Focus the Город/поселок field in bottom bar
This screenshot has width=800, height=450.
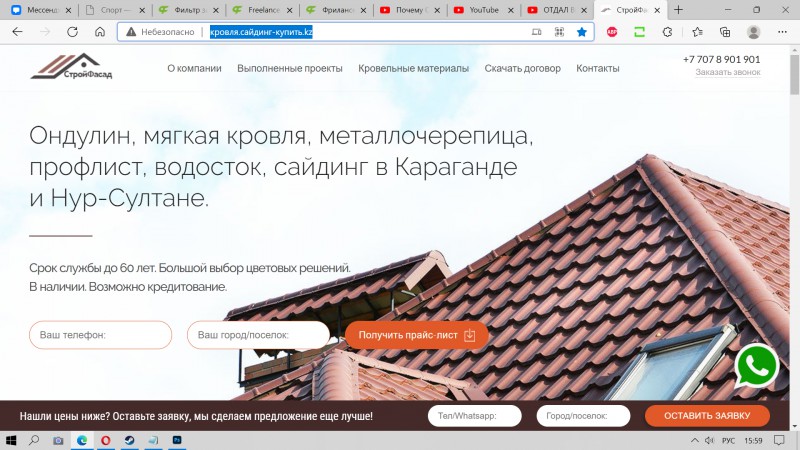click(x=583, y=416)
